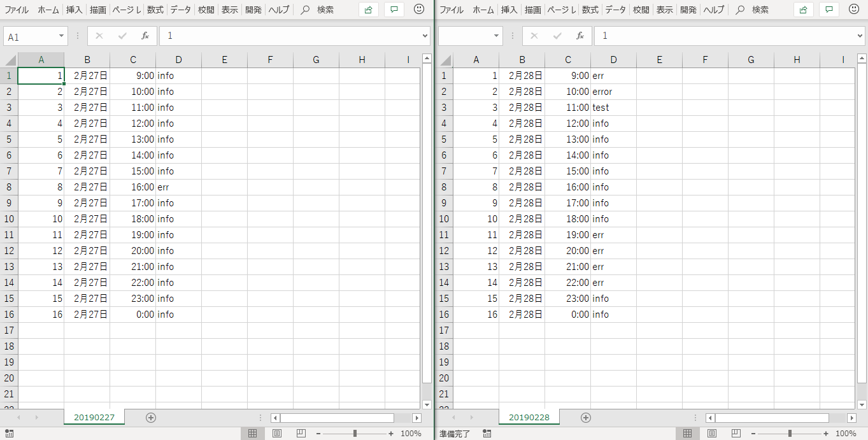Switch to Normal view icon, right status bar
The image size is (868, 440).
pyautogui.click(x=687, y=433)
